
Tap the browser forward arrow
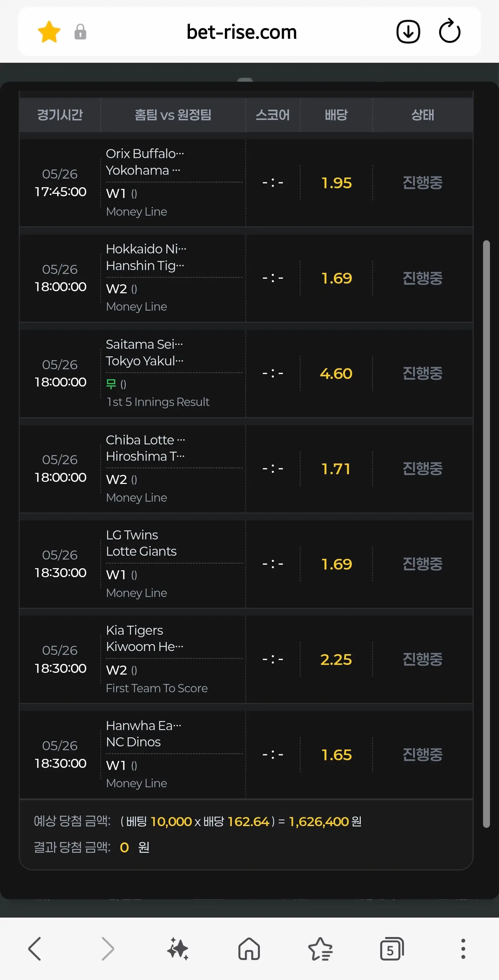tap(107, 949)
